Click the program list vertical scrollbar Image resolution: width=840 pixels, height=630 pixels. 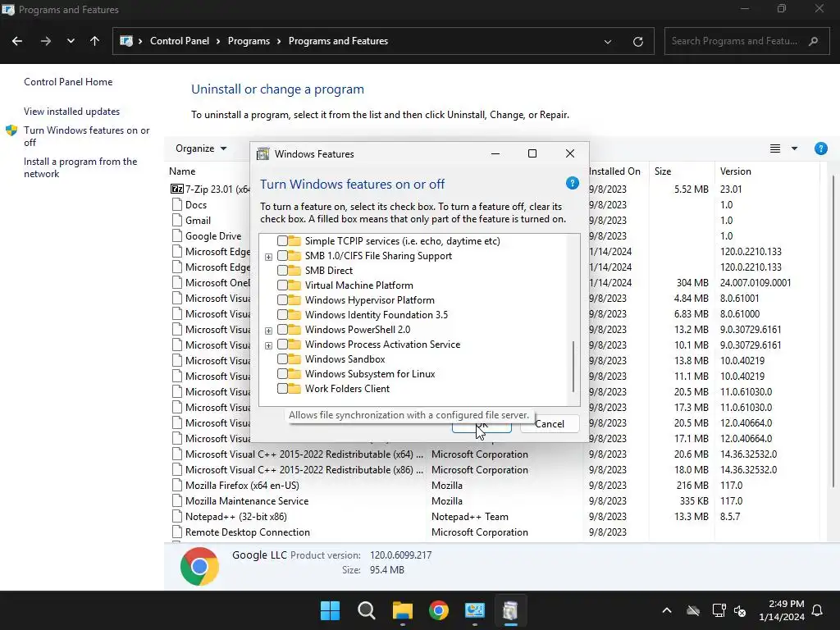(x=834, y=333)
